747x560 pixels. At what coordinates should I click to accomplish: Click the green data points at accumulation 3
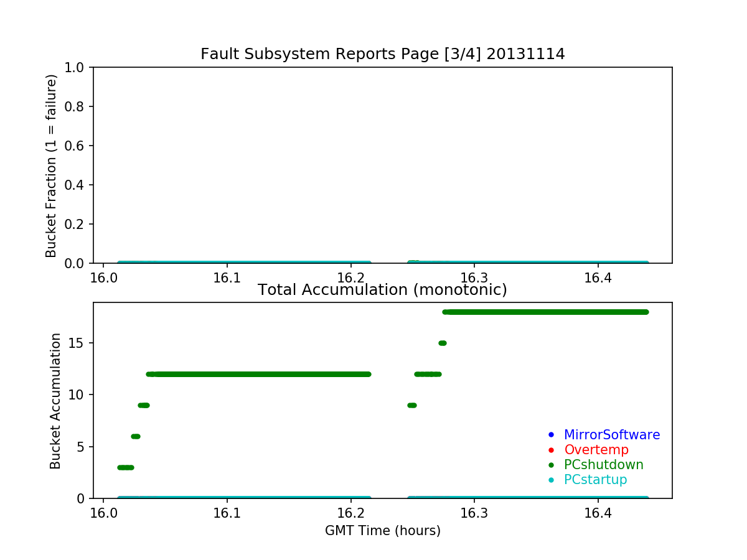tap(126, 467)
